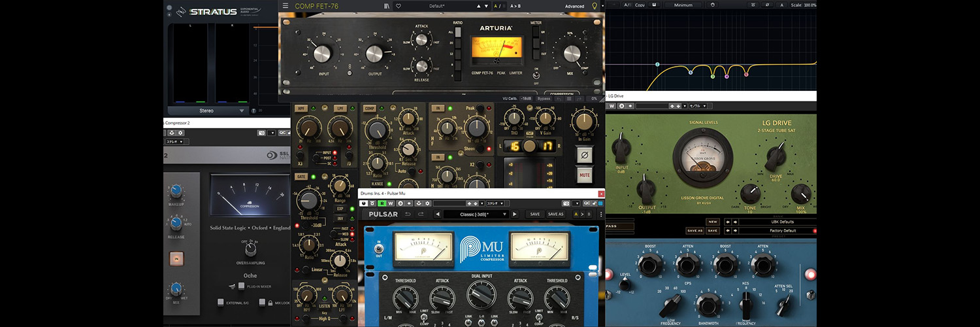Select the ALL ratio button on Comp FET-76
This screenshot has height=327, width=980.
click(x=458, y=32)
